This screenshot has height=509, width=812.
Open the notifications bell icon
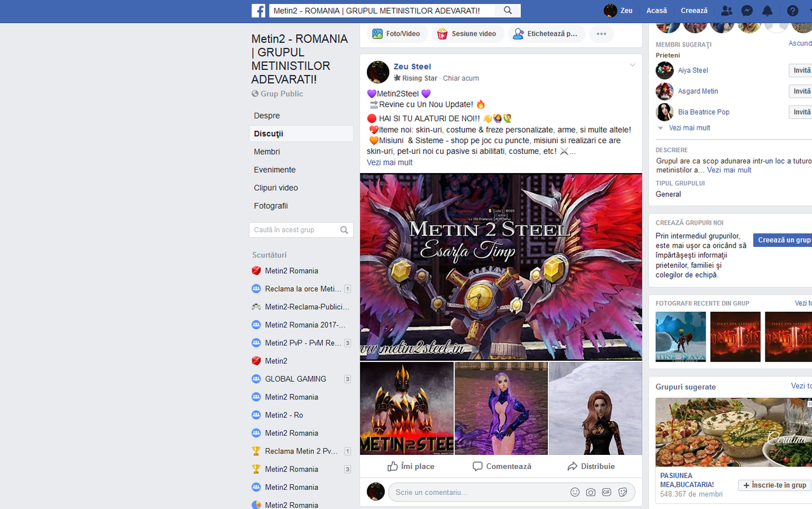point(768,11)
